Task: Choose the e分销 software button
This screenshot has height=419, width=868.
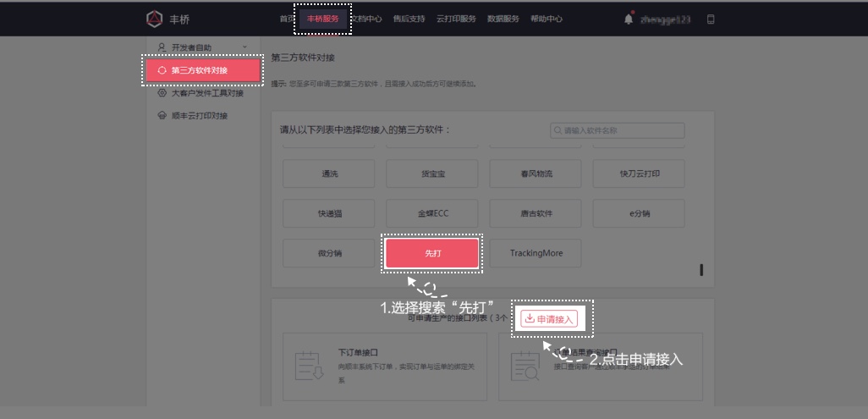Action: (x=639, y=213)
